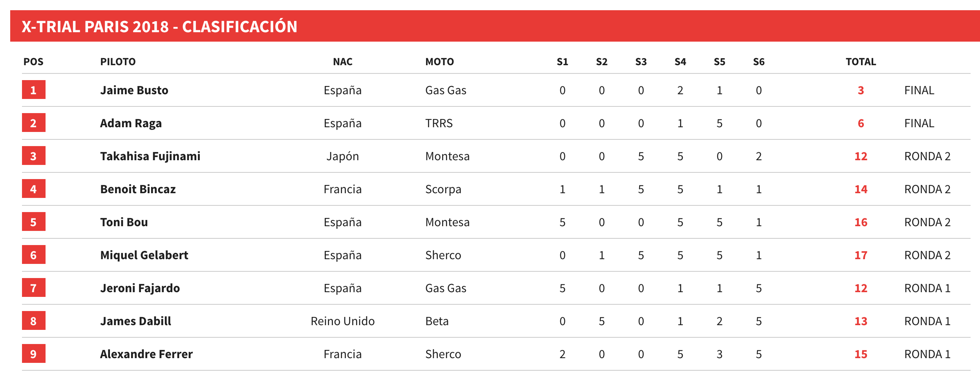The image size is (980, 377).
Task: Click the X-TRIAL PARIS 2018 title banner
Action: 495,26
